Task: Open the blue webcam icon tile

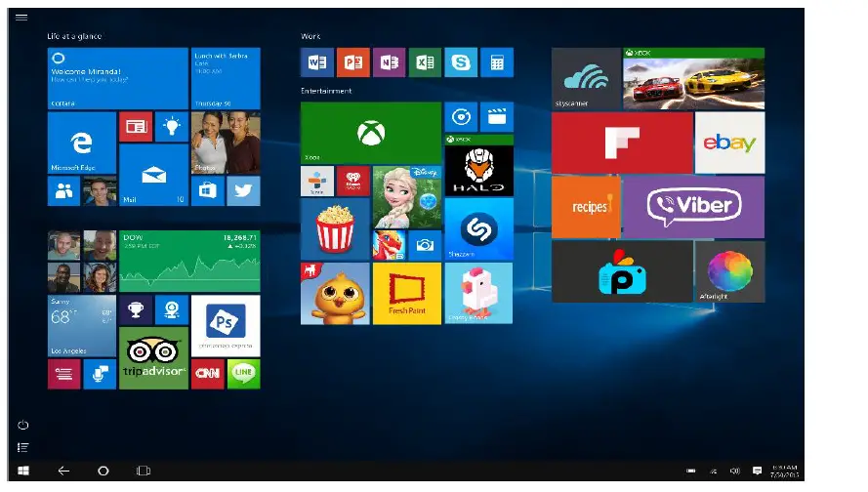Action: pyautogui.click(x=172, y=309)
